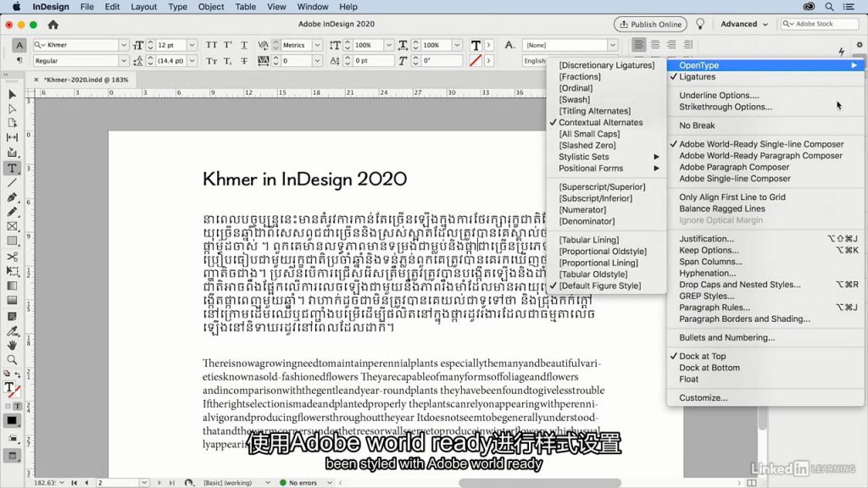
Task: Click Publish Online button
Action: [650, 25]
